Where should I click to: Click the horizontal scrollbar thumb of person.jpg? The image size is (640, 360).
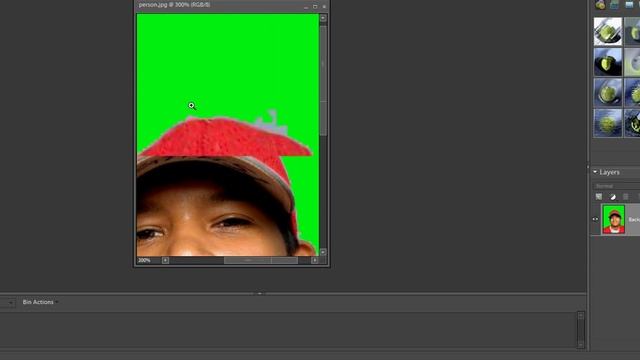coord(260,260)
